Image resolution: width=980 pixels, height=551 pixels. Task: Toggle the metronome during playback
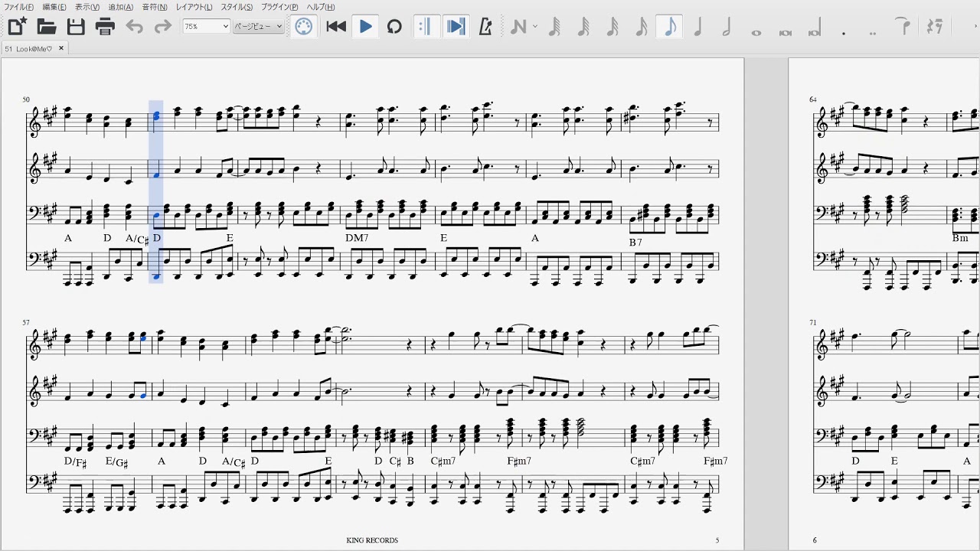[x=485, y=27]
